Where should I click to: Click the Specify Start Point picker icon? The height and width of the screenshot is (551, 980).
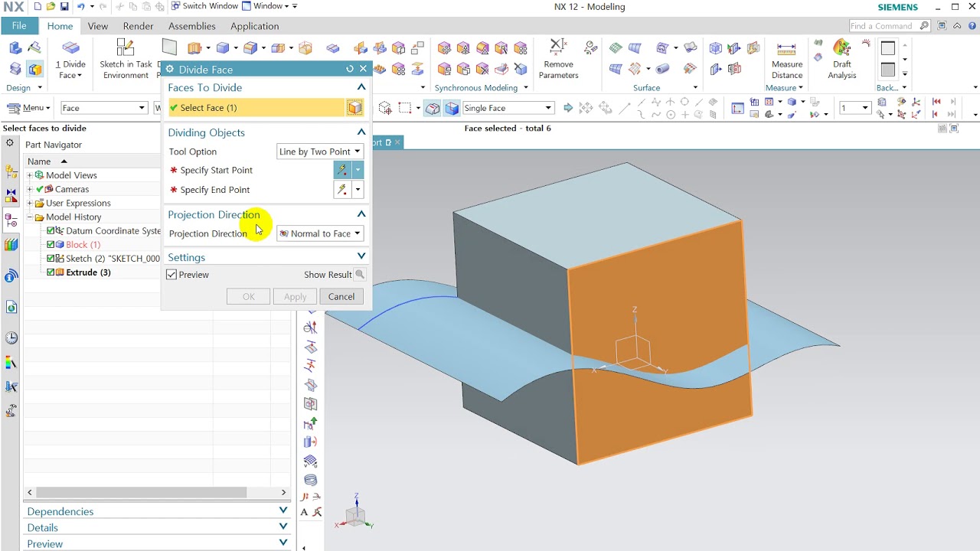click(x=342, y=170)
